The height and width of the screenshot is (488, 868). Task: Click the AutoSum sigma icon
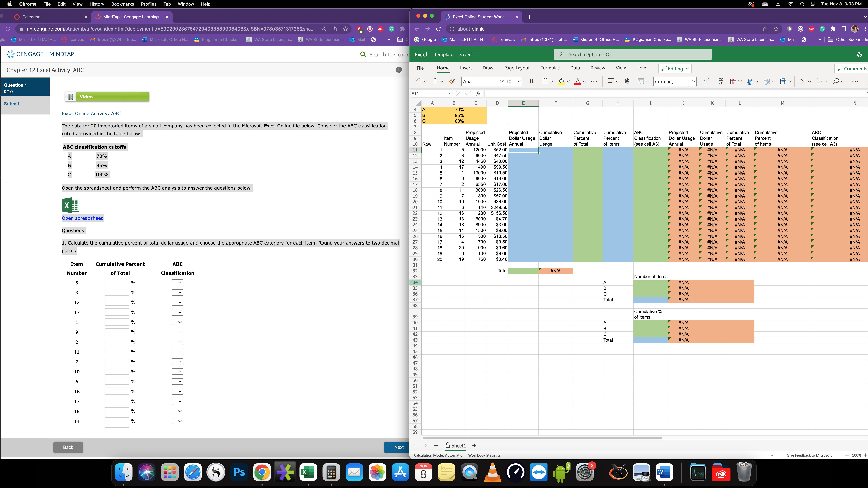[x=803, y=81]
